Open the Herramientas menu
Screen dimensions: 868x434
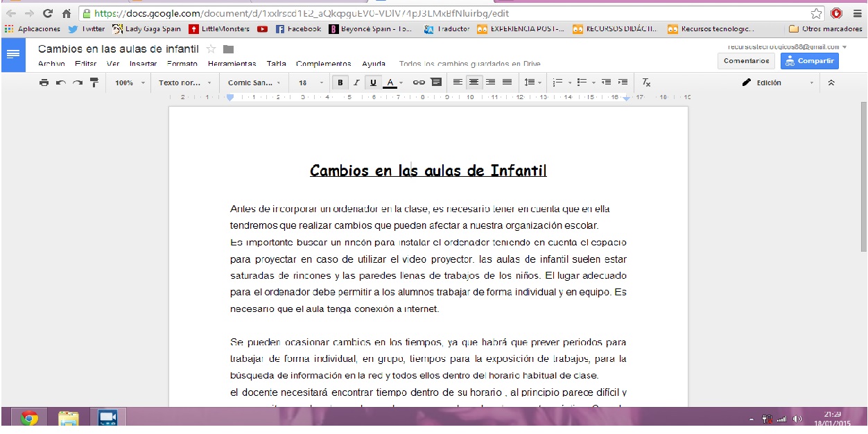click(232, 64)
